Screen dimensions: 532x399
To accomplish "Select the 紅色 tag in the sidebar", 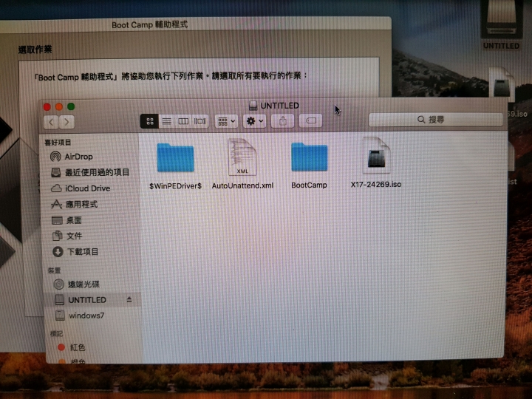I will coord(72,347).
